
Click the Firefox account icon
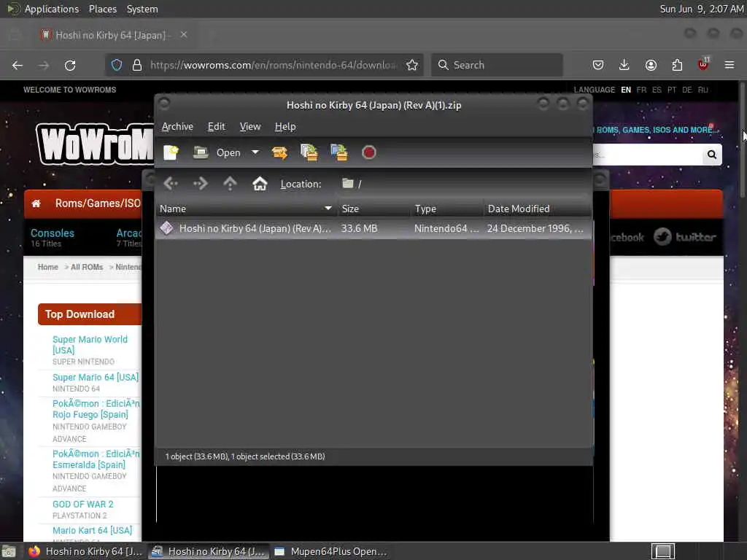[x=651, y=65]
